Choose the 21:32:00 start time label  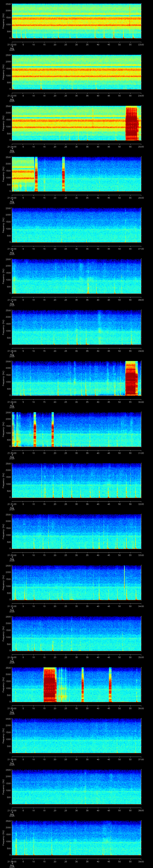(x=12, y=555)
